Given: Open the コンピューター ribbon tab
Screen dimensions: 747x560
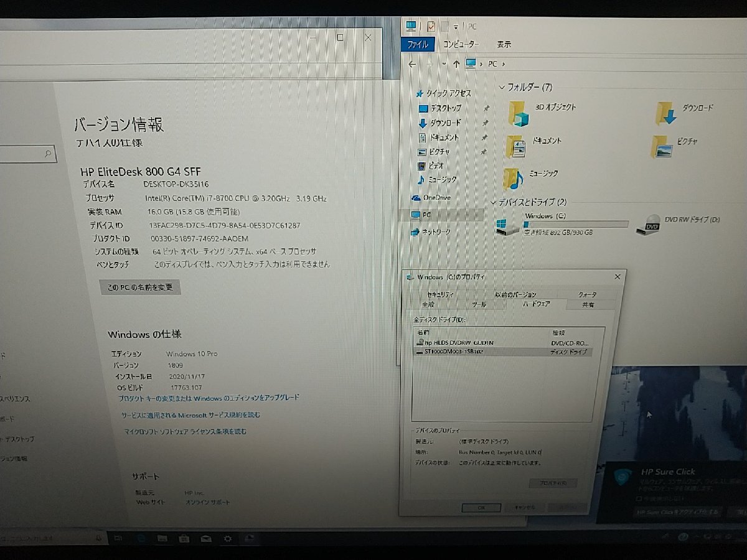Looking at the screenshot, I should 461,45.
